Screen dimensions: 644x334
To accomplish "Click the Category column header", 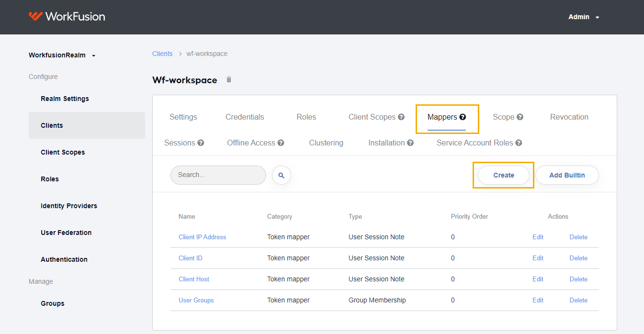I will tap(280, 216).
